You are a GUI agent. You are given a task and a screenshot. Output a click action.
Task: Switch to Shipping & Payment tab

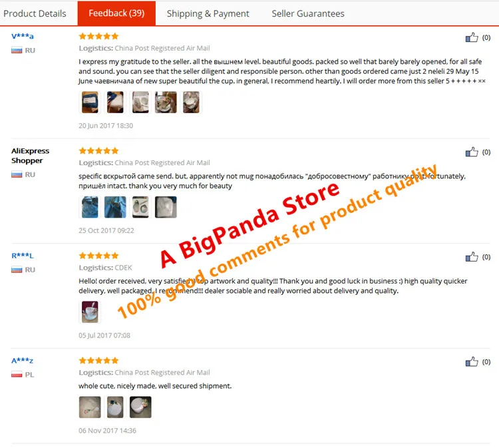click(208, 13)
